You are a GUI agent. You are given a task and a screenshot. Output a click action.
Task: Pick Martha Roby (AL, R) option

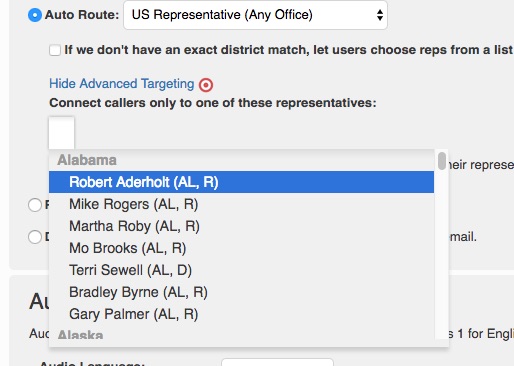coord(241,226)
